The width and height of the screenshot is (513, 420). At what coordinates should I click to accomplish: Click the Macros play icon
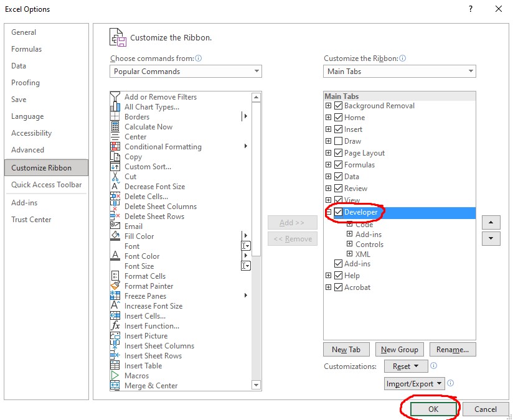coord(115,376)
